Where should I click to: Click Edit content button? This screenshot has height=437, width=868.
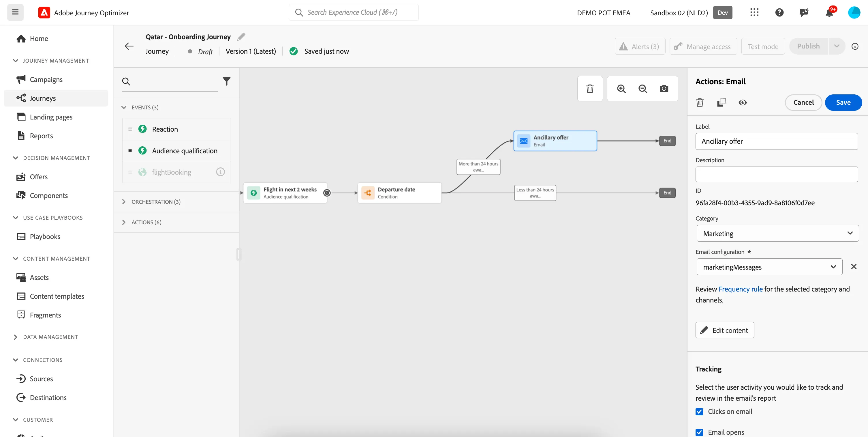coord(724,330)
